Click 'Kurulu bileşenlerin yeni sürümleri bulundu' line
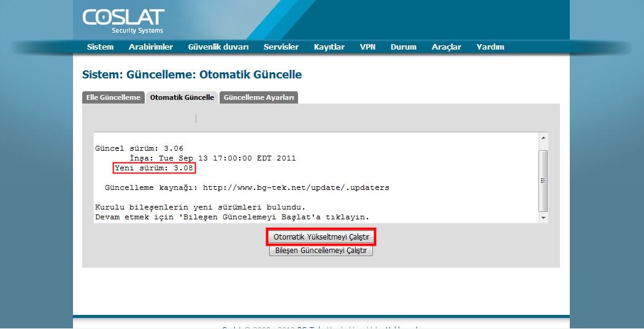This screenshot has height=329, width=644. point(201,207)
